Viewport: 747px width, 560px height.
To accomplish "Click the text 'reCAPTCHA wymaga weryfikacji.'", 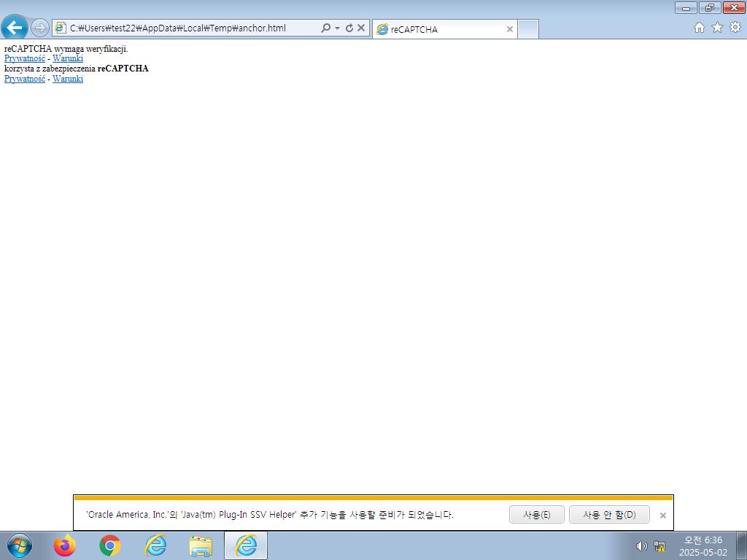I will 66,49.
